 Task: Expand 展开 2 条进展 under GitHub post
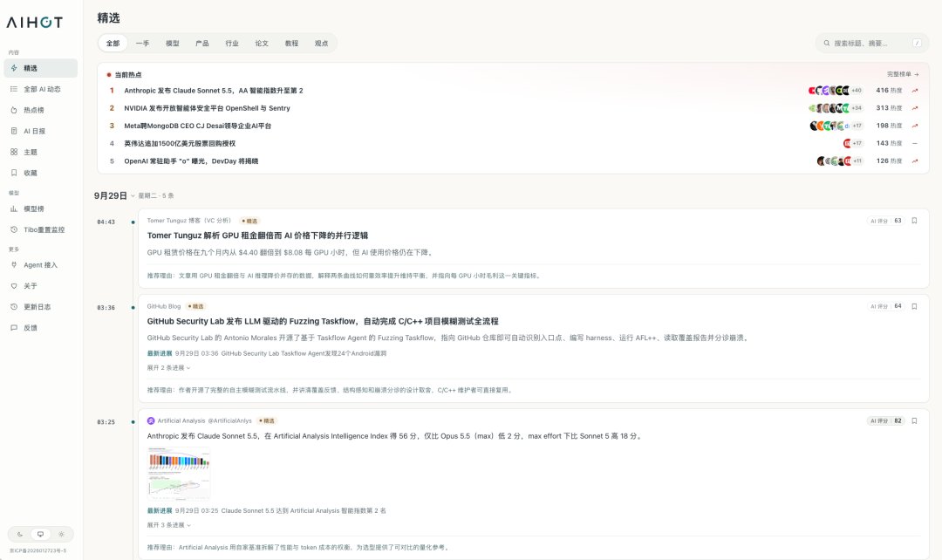click(169, 368)
